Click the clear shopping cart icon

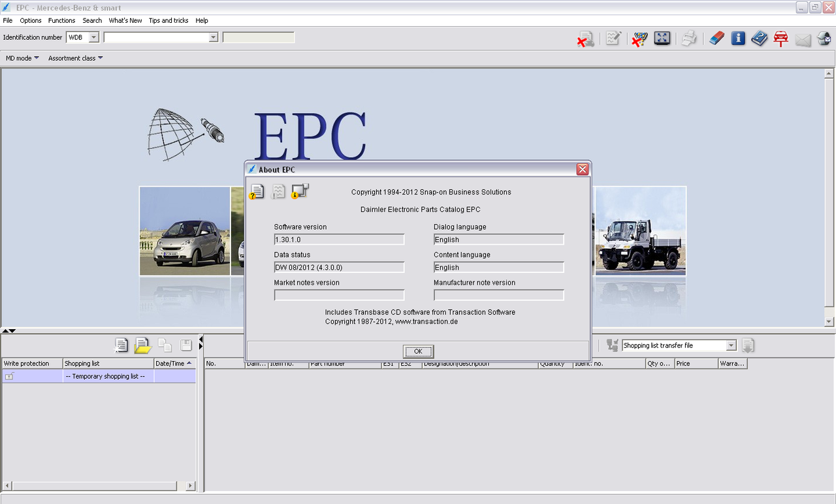pos(639,39)
